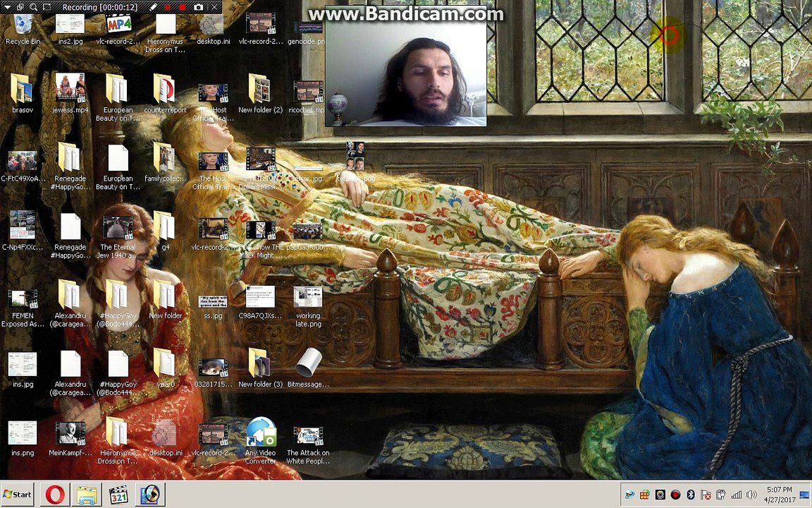Select the blank Alexandru (@caragea file icon
812x508 pixels.
[70, 373]
